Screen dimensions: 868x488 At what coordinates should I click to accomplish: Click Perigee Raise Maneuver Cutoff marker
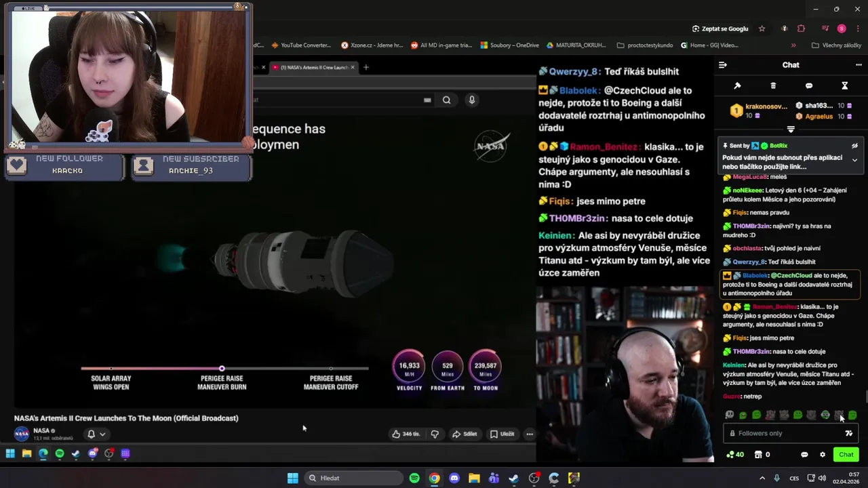pos(331,368)
